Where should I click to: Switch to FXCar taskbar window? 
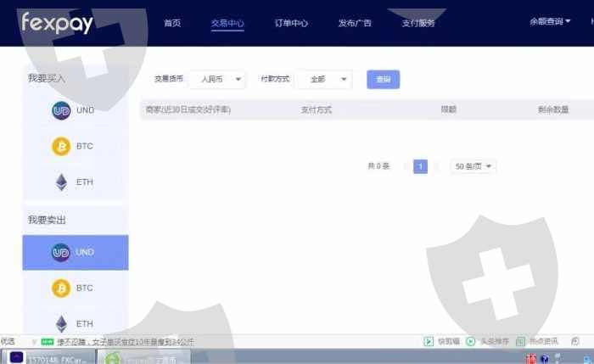coord(55,357)
